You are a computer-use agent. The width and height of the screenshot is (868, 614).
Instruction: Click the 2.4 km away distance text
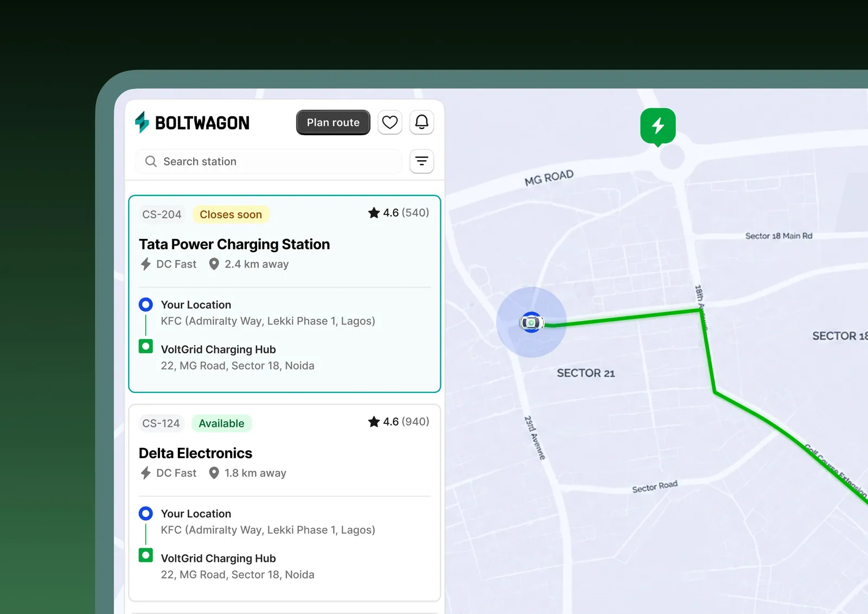coord(257,264)
